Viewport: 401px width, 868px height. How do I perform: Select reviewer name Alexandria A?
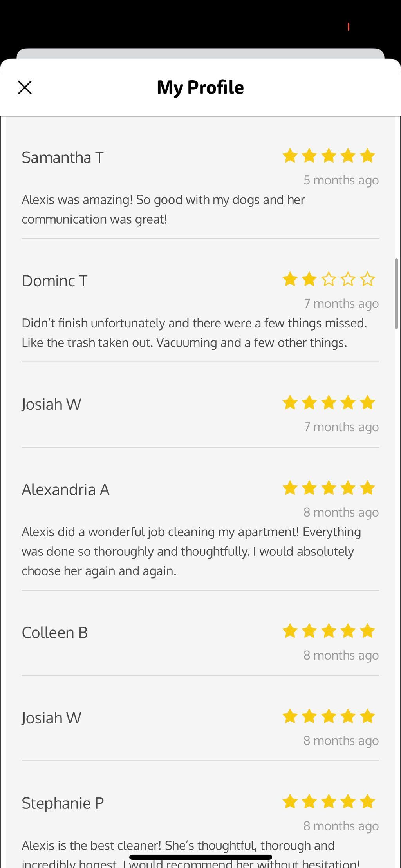[65, 490]
